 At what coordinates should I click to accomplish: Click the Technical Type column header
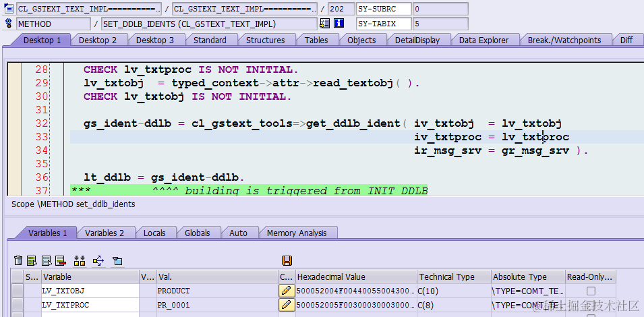tap(455, 277)
